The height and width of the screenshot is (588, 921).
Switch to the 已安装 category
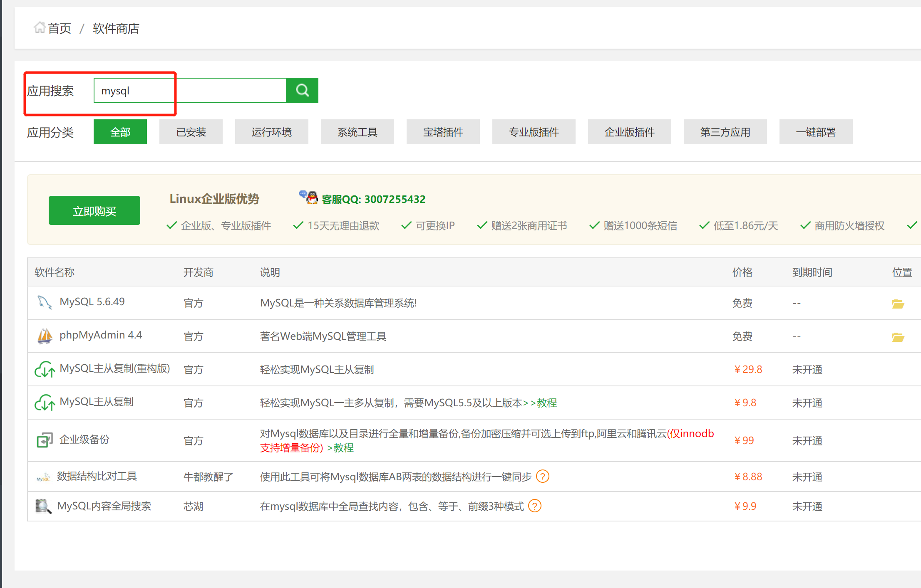[x=191, y=132]
